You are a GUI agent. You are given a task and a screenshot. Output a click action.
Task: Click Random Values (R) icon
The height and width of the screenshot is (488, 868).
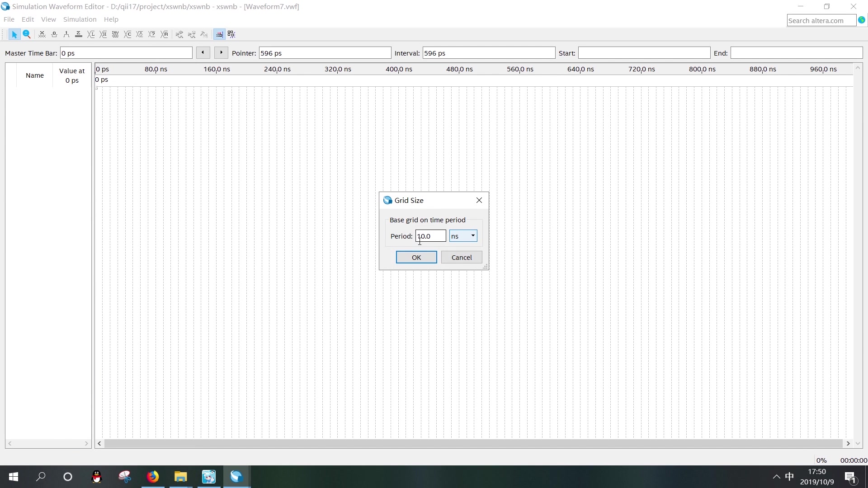[x=165, y=34]
